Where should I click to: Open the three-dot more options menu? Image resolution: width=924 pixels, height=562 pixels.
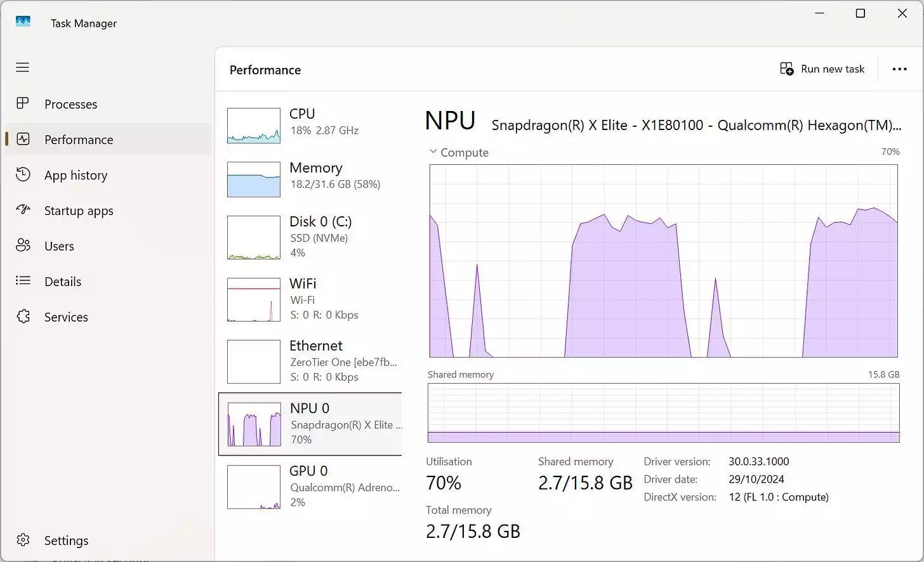(x=899, y=69)
